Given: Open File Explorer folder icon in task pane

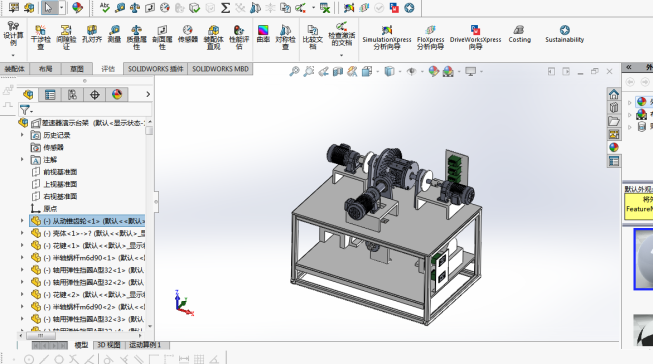Looking at the screenshot, I should tap(614, 121).
